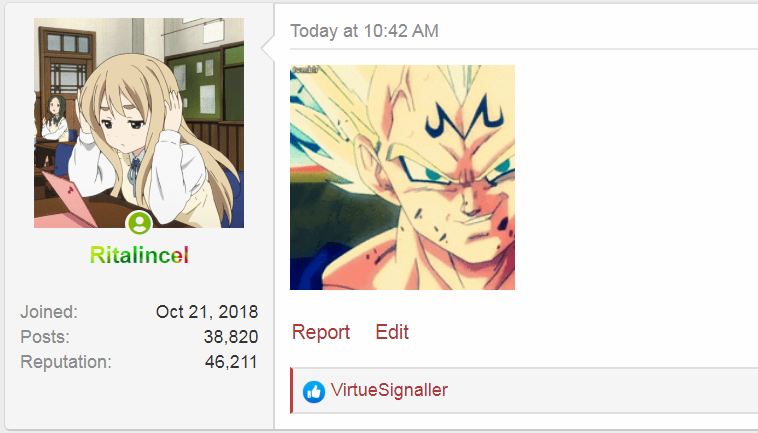This screenshot has width=758, height=433.
Task: Open the Ritalincel username profile link
Action: 139,255
